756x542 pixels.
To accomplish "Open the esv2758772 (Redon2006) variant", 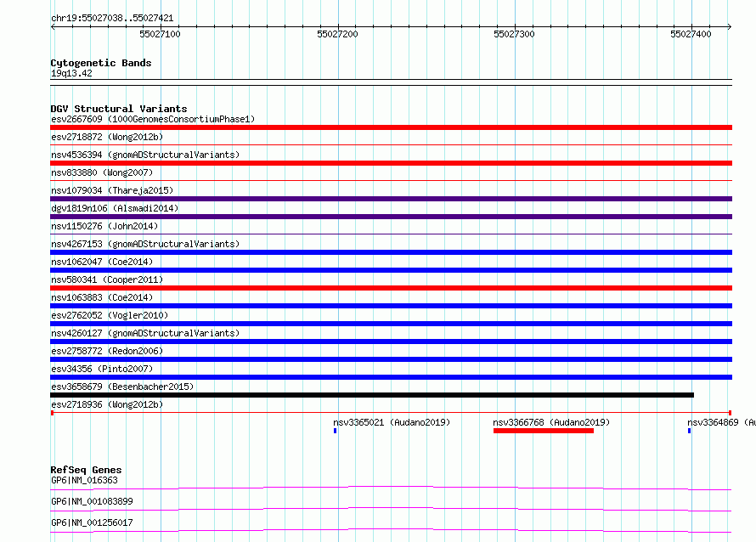I will (x=107, y=351).
